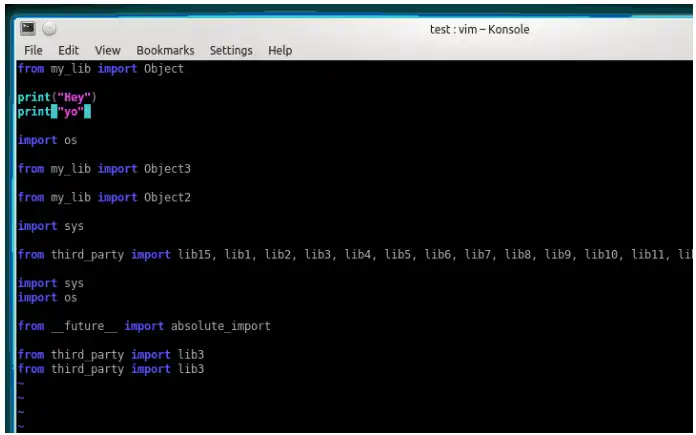Place cursor on the print("Hey") line
Viewport: 696px width, 435px height.
tap(57, 97)
